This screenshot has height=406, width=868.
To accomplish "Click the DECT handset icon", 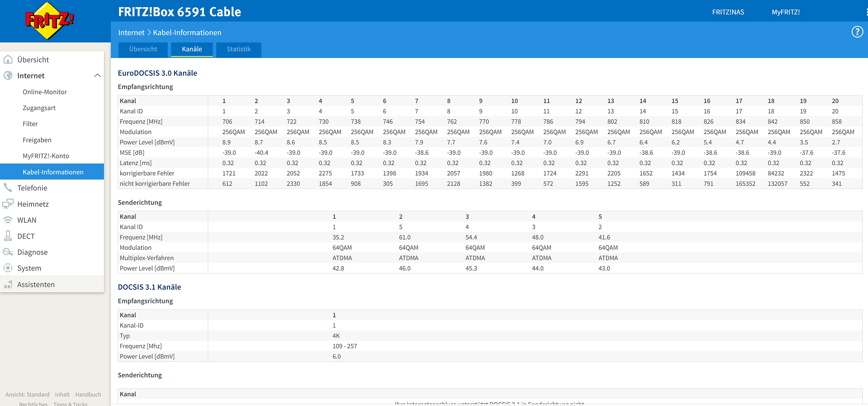I will [8, 236].
